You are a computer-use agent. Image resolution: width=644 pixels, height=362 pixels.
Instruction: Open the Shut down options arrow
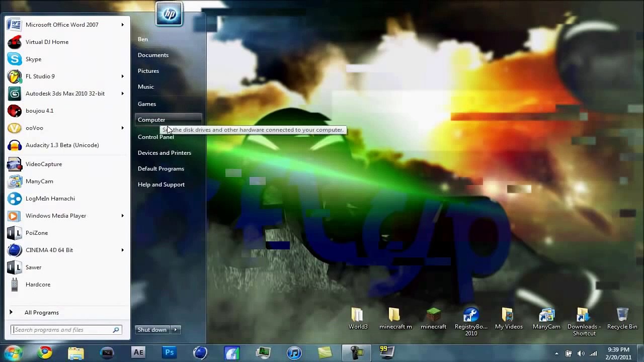pos(176,330)
